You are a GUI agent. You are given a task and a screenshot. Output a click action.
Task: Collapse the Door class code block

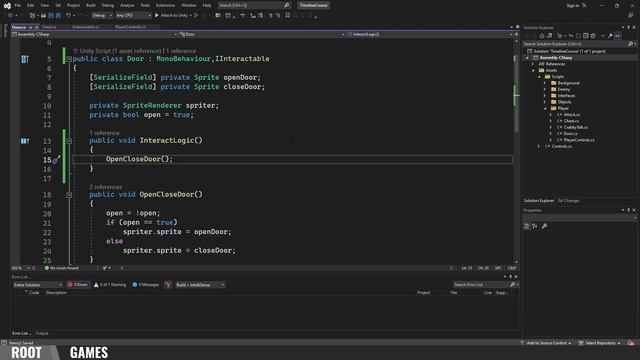coord(69,59)
